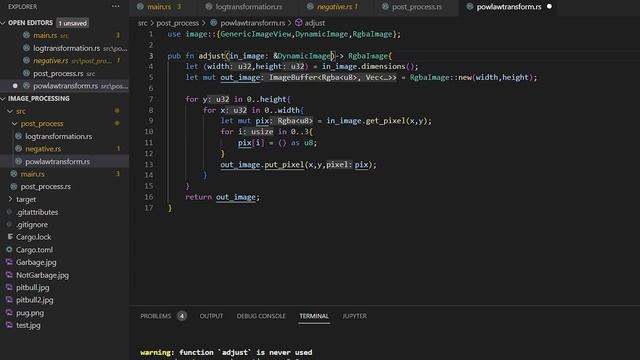The height and width of the screenshot is (360, 640).
Task: Click the 'src' breadcrumb segment
Action: point(142,23)
